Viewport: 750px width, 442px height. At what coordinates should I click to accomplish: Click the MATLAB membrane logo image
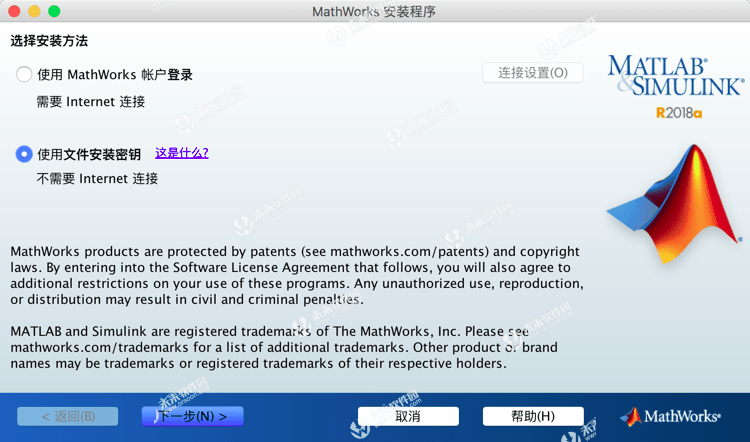[674, 203]
